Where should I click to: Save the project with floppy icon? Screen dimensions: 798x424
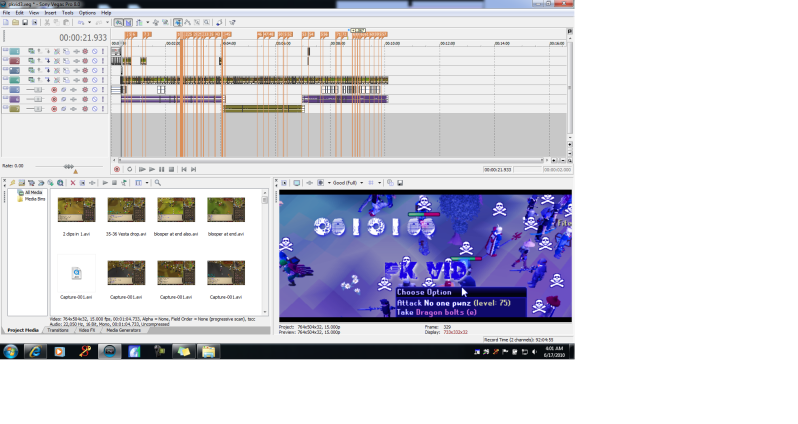click(x=25, y=22)
